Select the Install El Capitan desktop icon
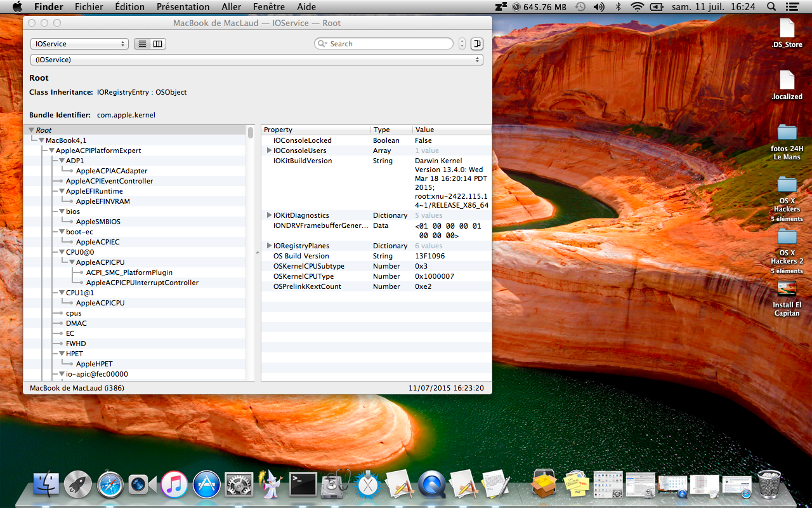 pyautogui.click(x=787, y=288)
